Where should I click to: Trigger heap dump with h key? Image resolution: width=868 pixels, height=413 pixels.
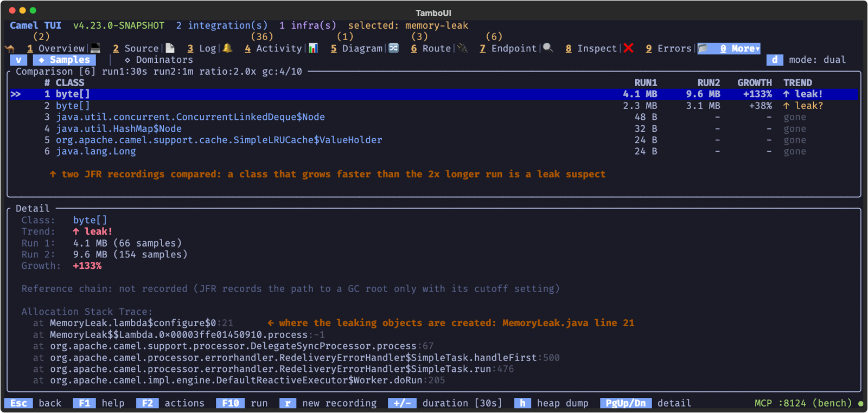(x=551, y=403)
